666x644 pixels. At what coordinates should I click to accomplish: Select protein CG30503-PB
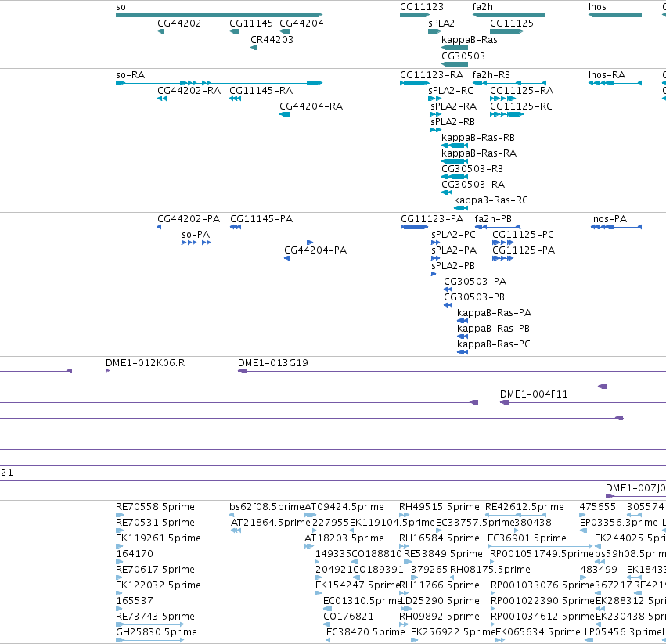coord(474,297)
